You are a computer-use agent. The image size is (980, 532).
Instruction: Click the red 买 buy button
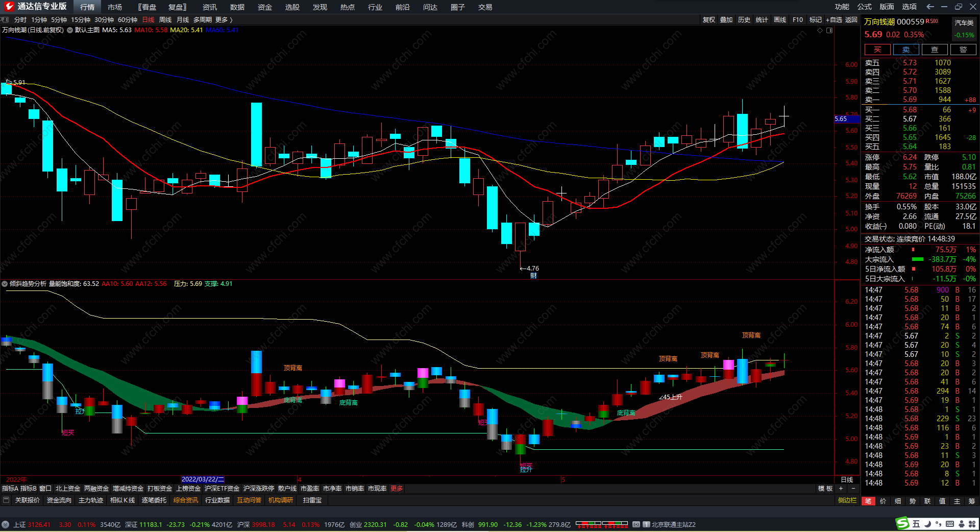[877, 50]
